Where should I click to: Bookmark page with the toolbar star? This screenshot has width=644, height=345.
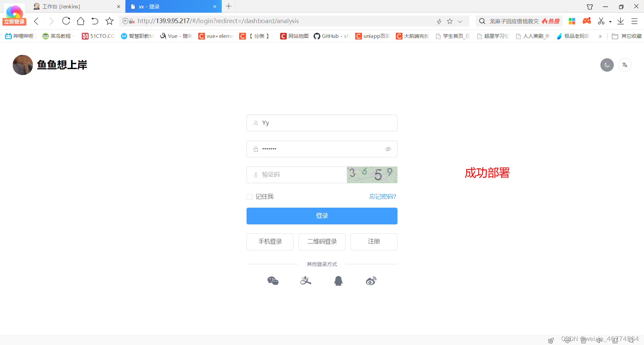click(109, 21)
